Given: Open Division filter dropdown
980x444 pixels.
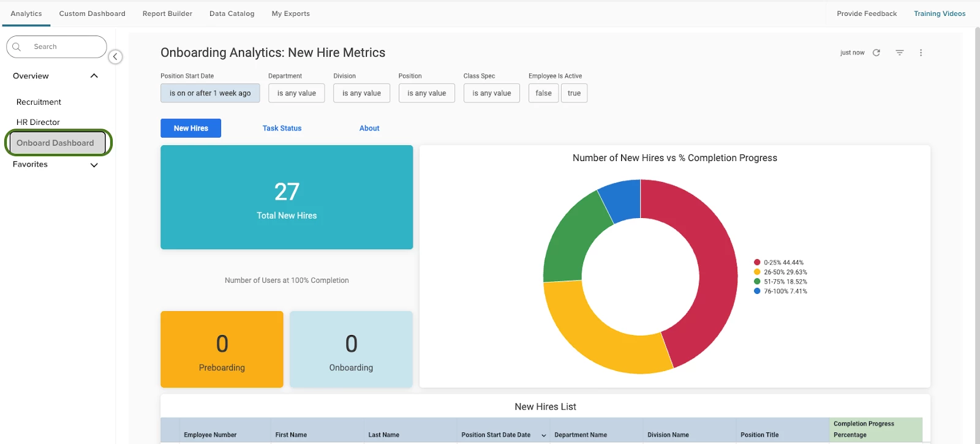Looking at the screenshot, I should (361, 93).
